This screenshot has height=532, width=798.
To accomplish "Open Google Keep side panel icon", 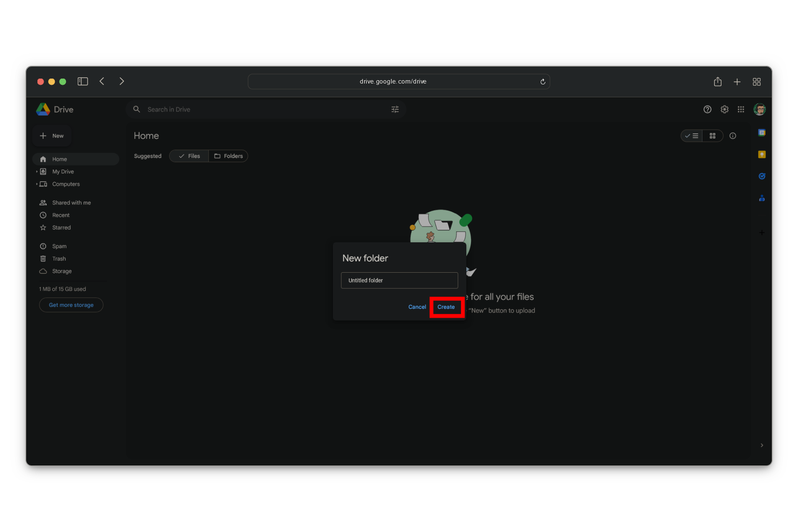I will (761, 155).
